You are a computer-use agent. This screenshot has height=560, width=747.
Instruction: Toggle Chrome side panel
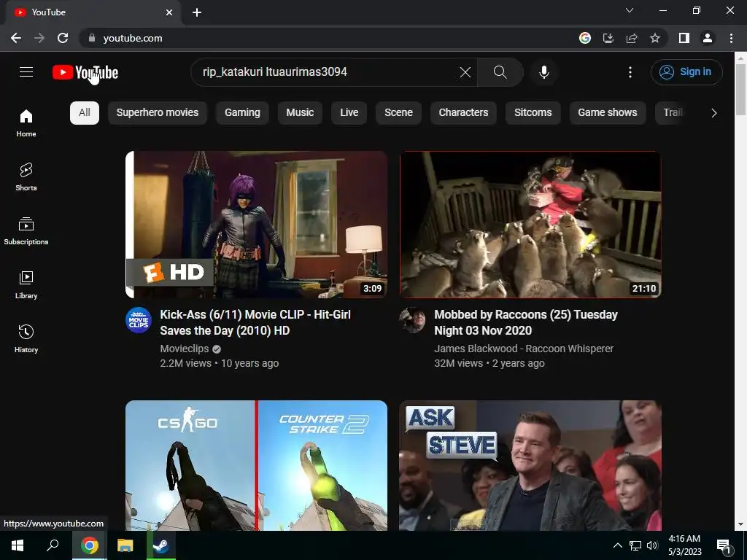click(684, 38)
